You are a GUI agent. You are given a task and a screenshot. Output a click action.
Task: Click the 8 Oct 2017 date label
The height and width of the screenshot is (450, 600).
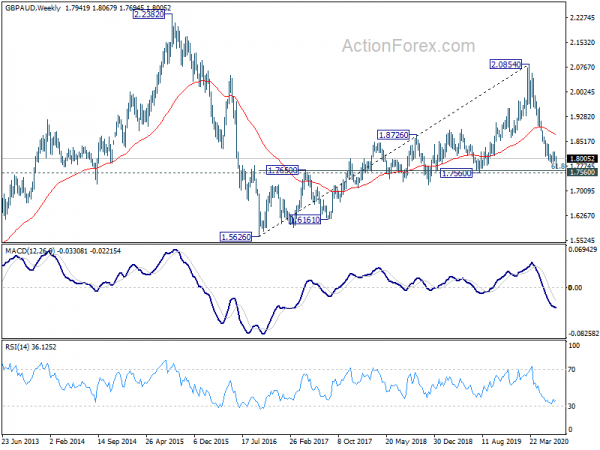(x=355, y=441)
